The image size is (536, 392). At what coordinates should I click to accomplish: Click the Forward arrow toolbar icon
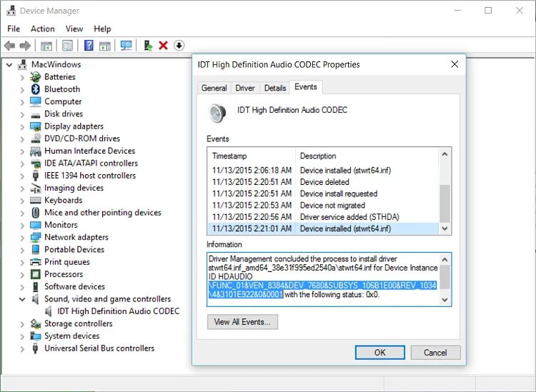(x=25, y=46)
